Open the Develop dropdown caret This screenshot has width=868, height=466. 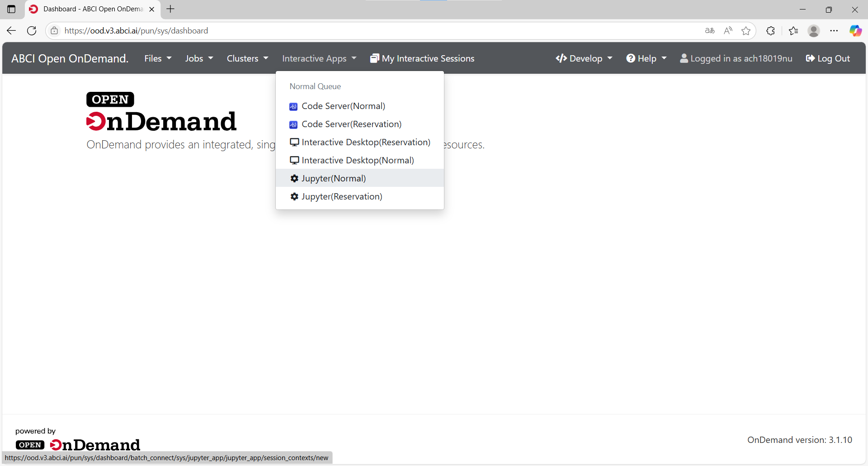[x=610, y=58]
